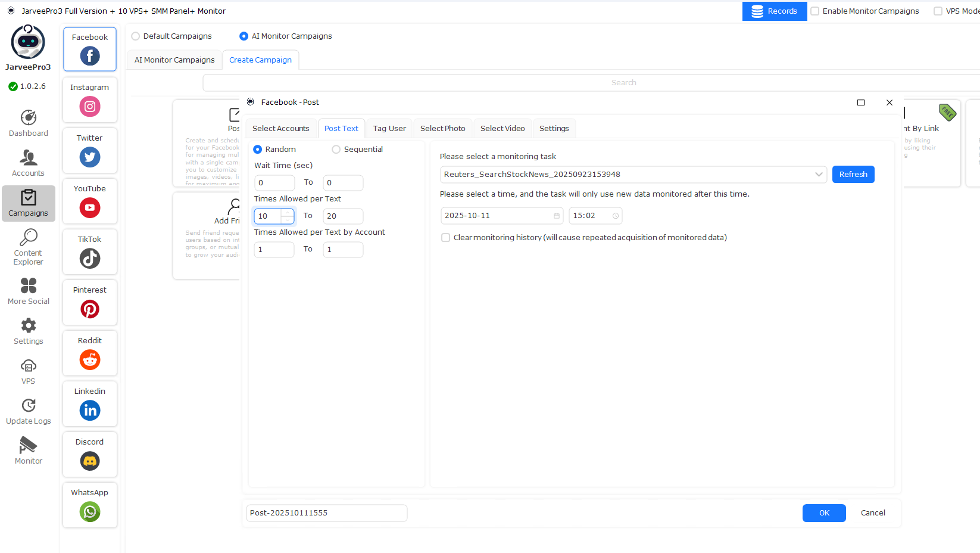Open the date picker for 2025-10-11
Image resolution: width=980 pixels, height=553 pixels.
(x=556, y=216)
